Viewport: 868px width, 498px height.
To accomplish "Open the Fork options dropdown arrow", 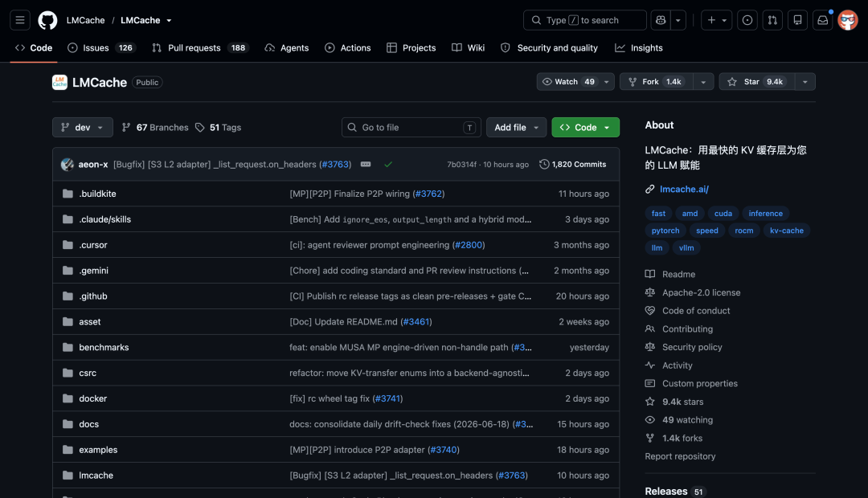I will click(x=703, y=82).
